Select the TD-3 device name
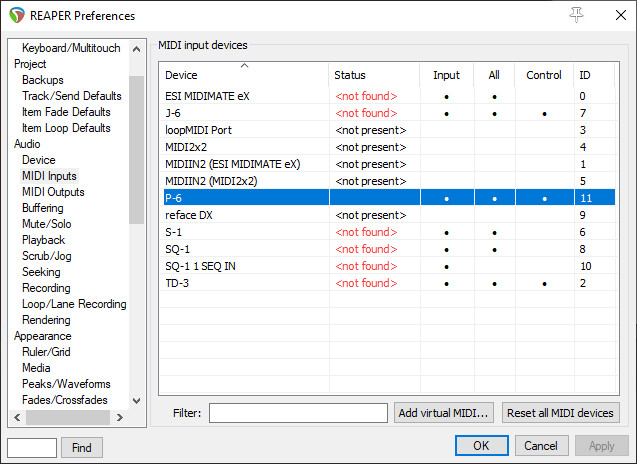 tap(177, 283)
